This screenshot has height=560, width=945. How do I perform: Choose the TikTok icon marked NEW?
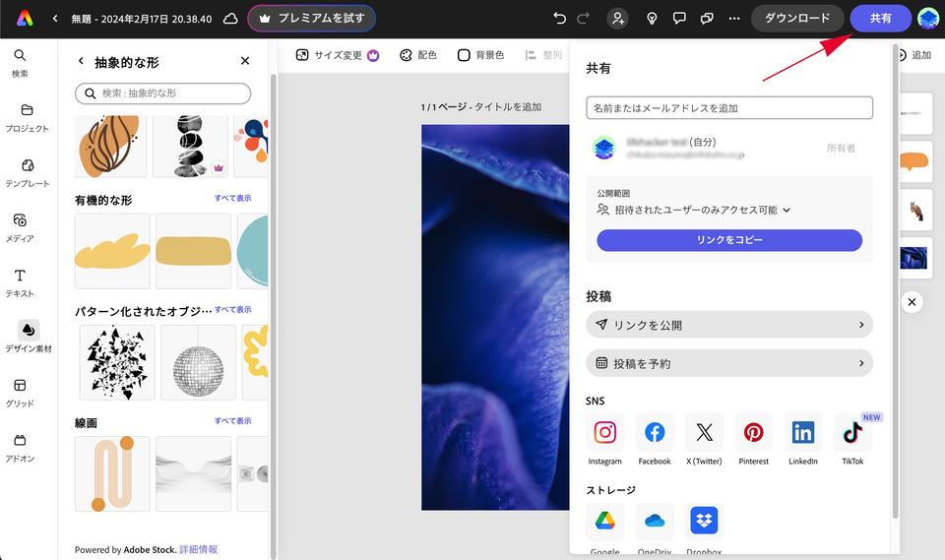click(x=852, y=433)
